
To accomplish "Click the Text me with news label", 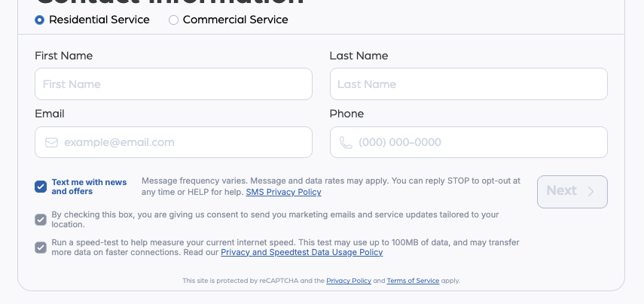I will point(89,187).
